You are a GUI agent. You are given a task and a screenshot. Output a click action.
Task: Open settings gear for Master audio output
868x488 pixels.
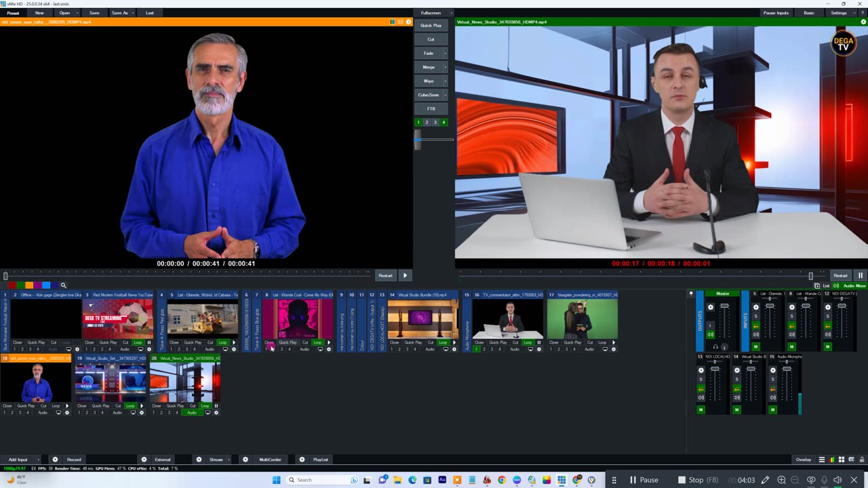pos(711,308)
